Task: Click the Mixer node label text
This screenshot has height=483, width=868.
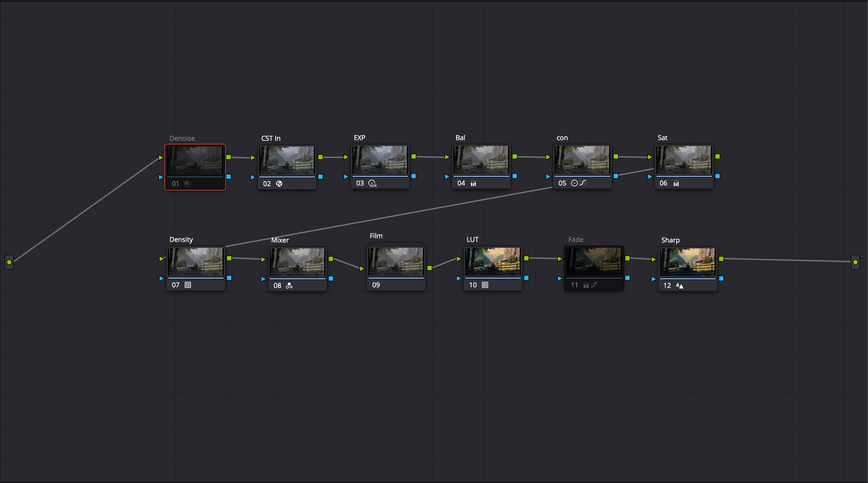Action: [280, 240]
